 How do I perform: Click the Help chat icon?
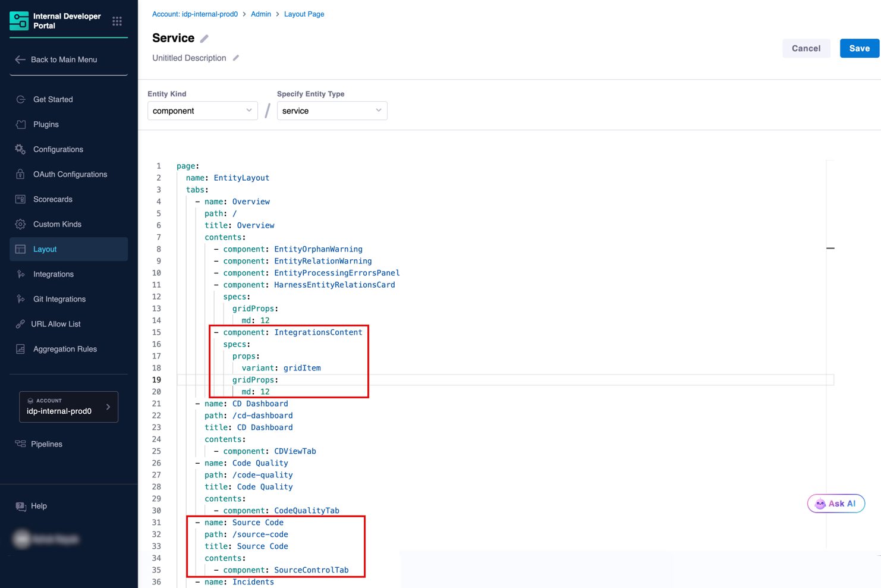click(21, 506)
